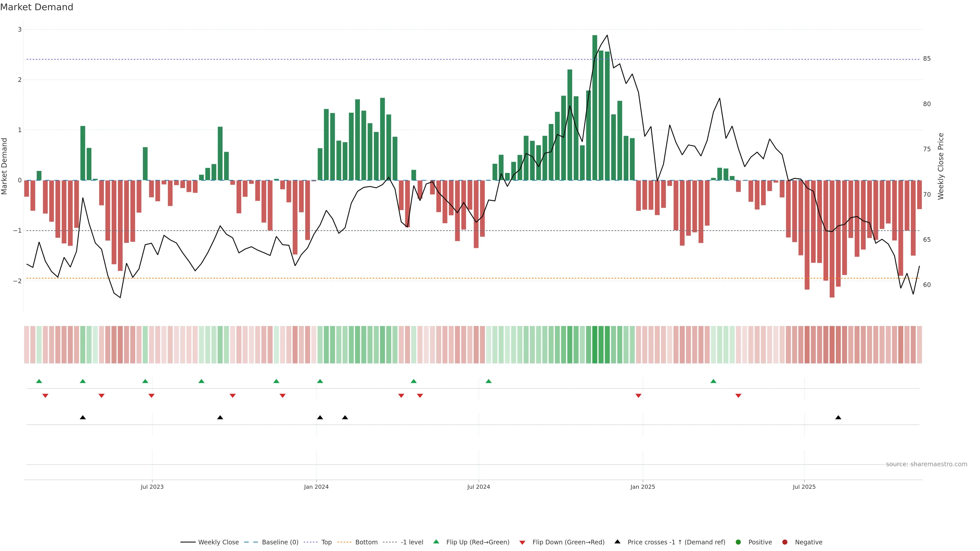Screen dimensions: 980x551
Task: Click the red flip-down marker just before Jan 2025
Action: [638, 396]
